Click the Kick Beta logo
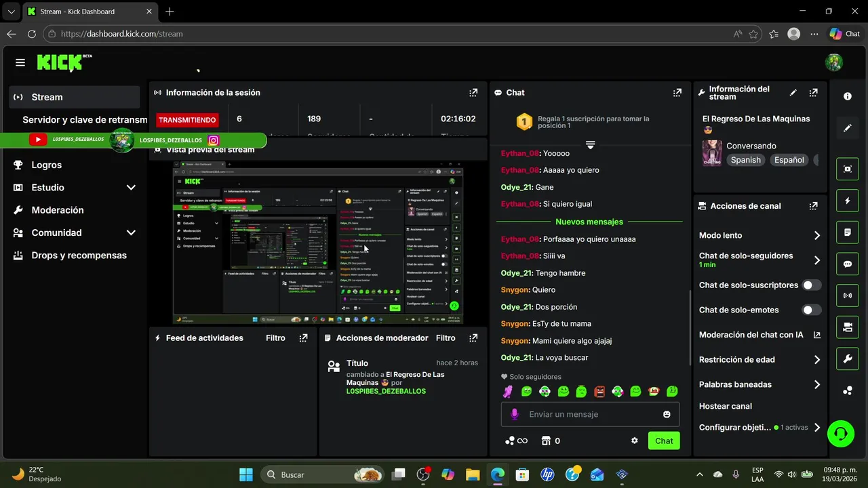This screenshot has height=488, width=868. 64,62
